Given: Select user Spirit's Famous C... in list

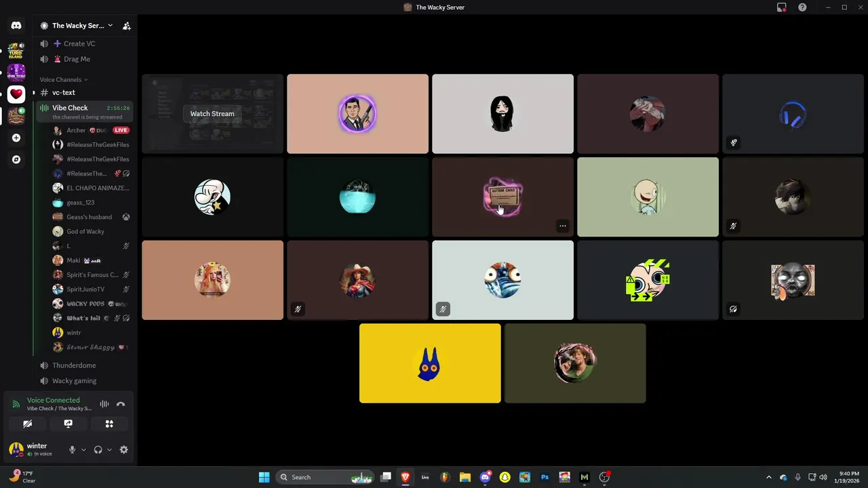Looking at the screenshot, I should [x=91, y=274].
